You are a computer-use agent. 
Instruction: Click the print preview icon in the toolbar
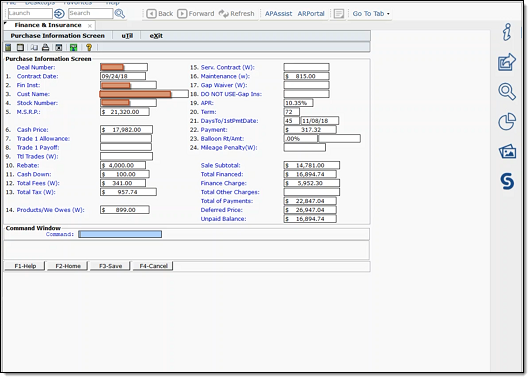pyautogui.click(x=34, y=47)
